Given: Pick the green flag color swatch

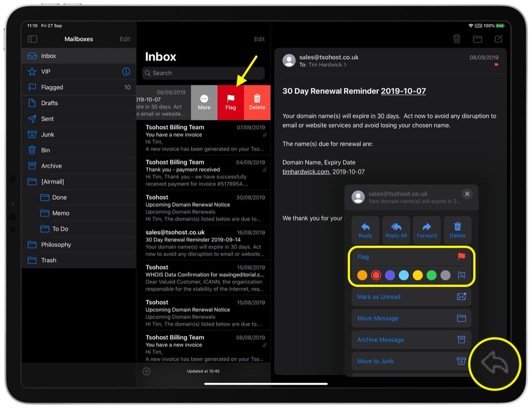Looking at the screenshot, I should coord(431,275).
